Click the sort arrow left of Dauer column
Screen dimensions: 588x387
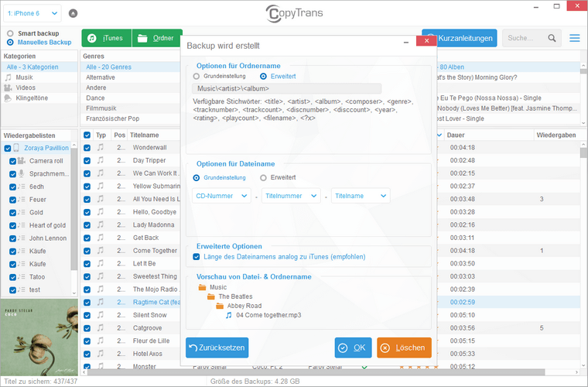tap(439, 135)
